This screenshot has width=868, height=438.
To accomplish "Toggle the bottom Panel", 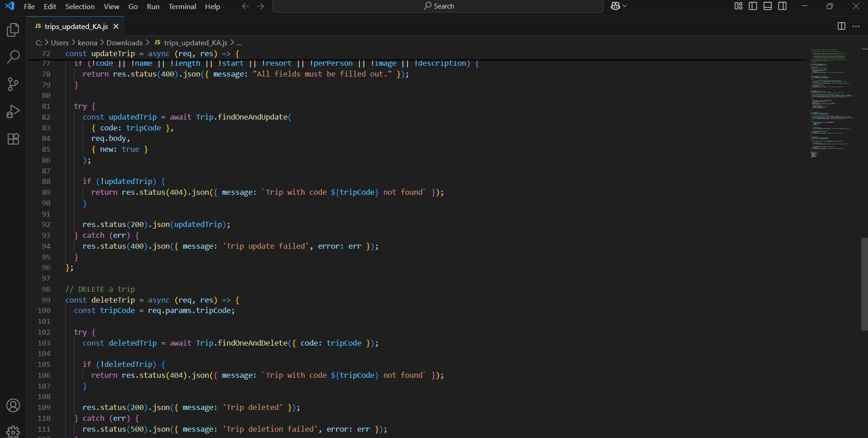I will pyautogui.click(x=767, y=6).
